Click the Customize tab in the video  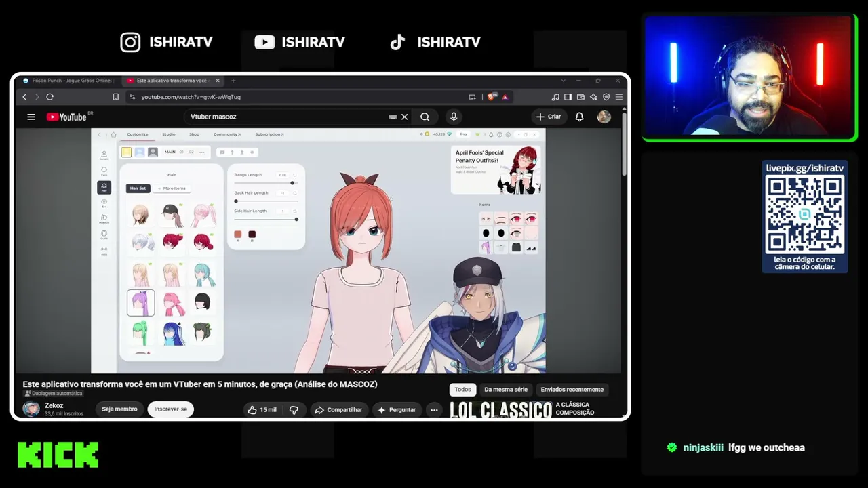tap(138, 134)
